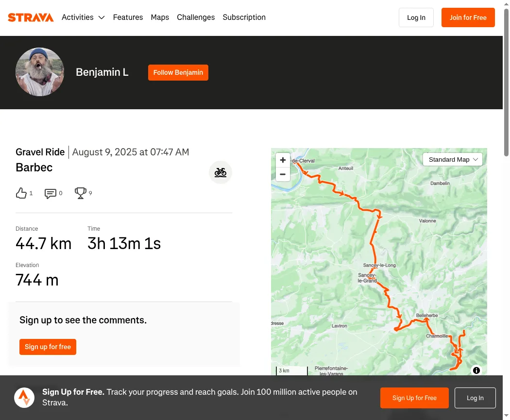Open comments via speech bubble icon

50,193
